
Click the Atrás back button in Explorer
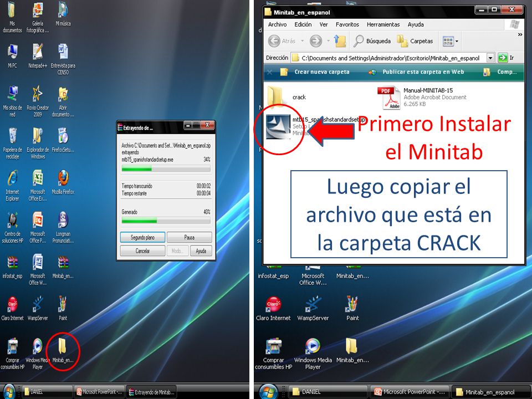(x=282, y=41)
